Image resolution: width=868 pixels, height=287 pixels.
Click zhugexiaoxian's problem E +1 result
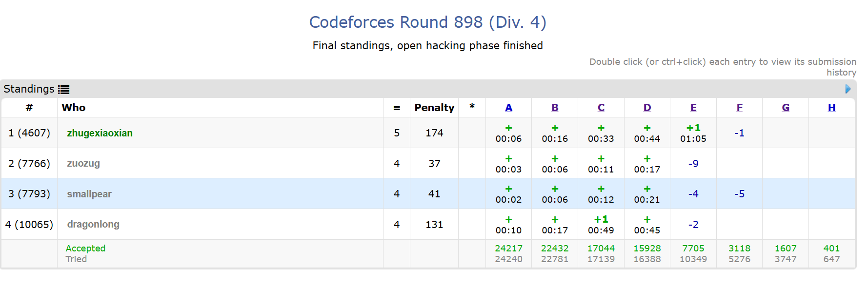click(693, 133)
